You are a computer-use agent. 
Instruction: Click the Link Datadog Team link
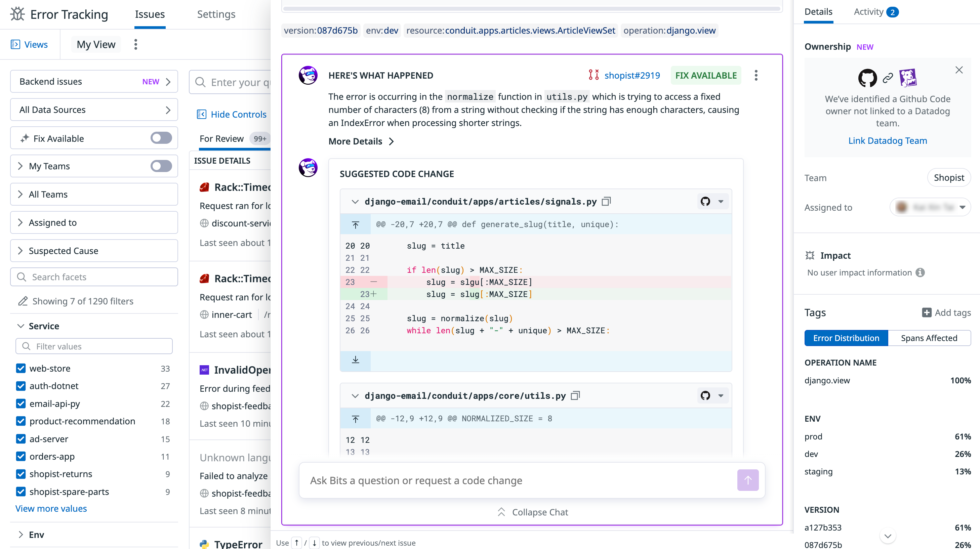click(x=887, y=140)
